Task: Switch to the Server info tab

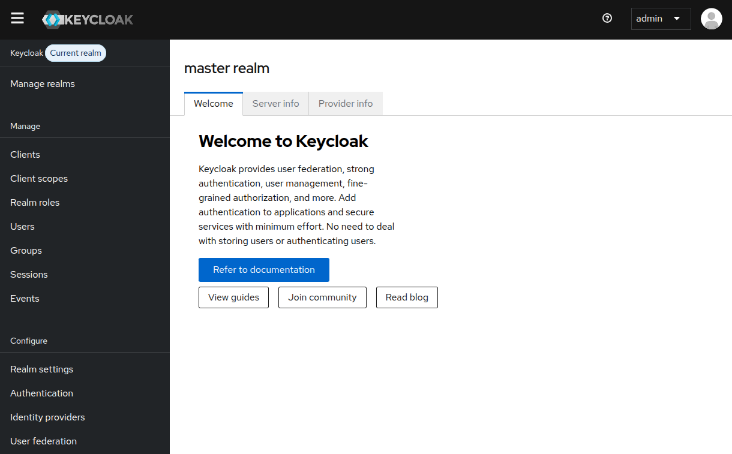Action: pos(275,104)
